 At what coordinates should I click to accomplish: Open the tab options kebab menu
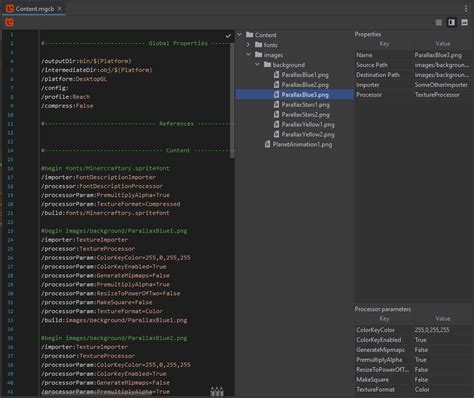[466, 8]
